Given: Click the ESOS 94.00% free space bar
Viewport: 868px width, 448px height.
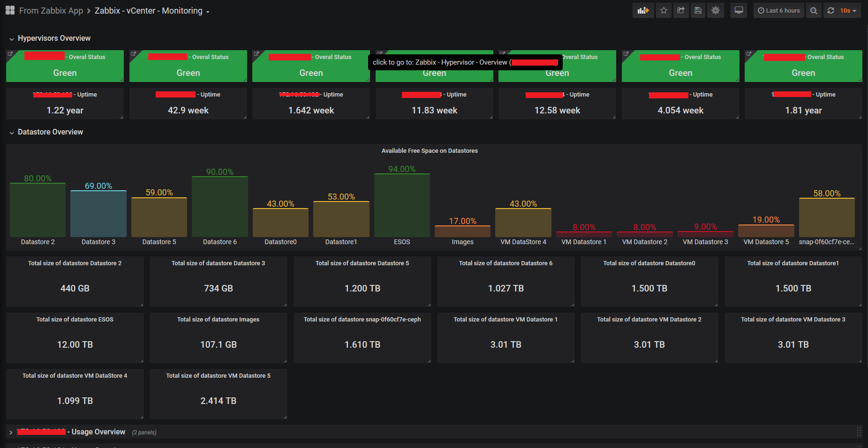Looking at the screenshot, I should (402, 205).
